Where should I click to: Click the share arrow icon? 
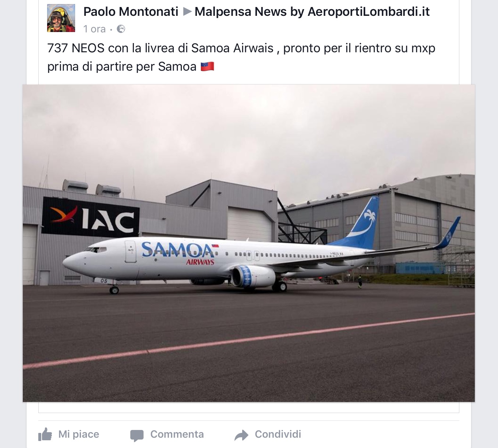tap(241, 435)
